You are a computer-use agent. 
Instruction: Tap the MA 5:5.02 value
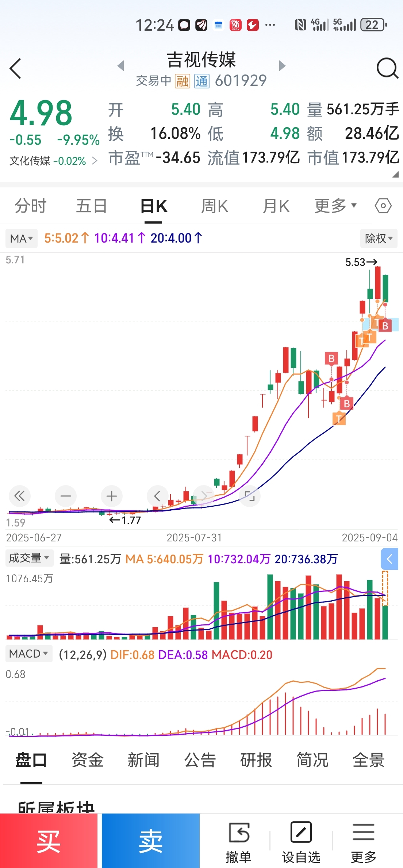click(66, 238)
